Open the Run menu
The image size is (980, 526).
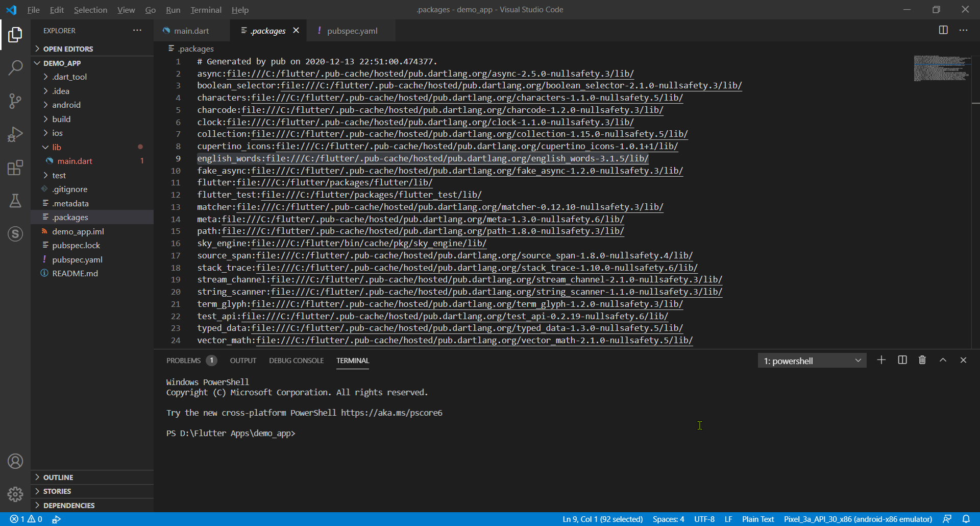click(173, 10)
